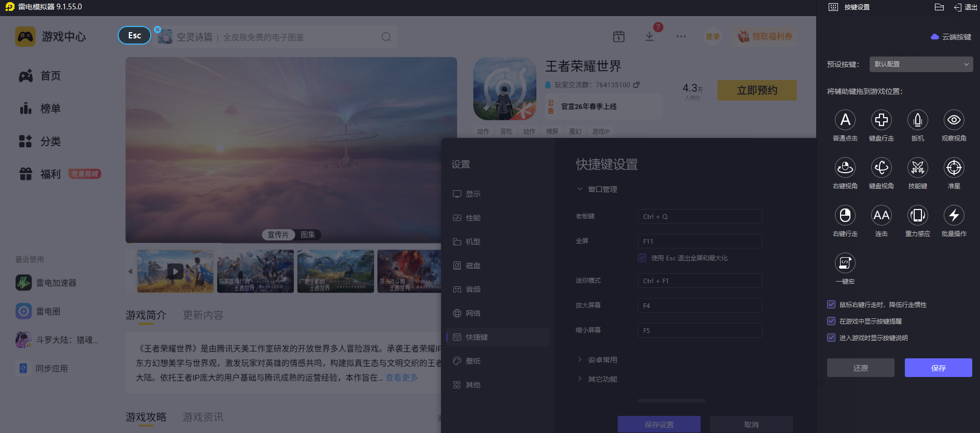
Task: Select the 普通点击 tap key icon
Action: click(845, 120)
